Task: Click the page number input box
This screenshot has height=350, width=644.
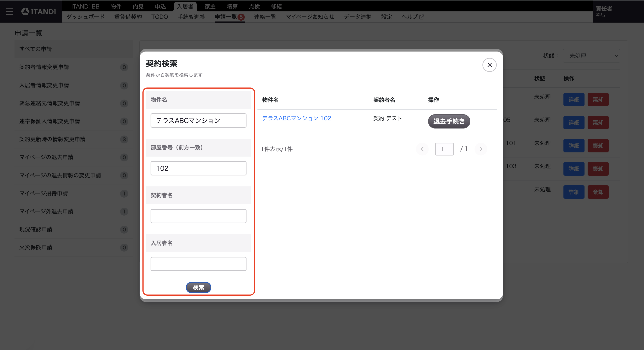Action: [x=444, y=149]
